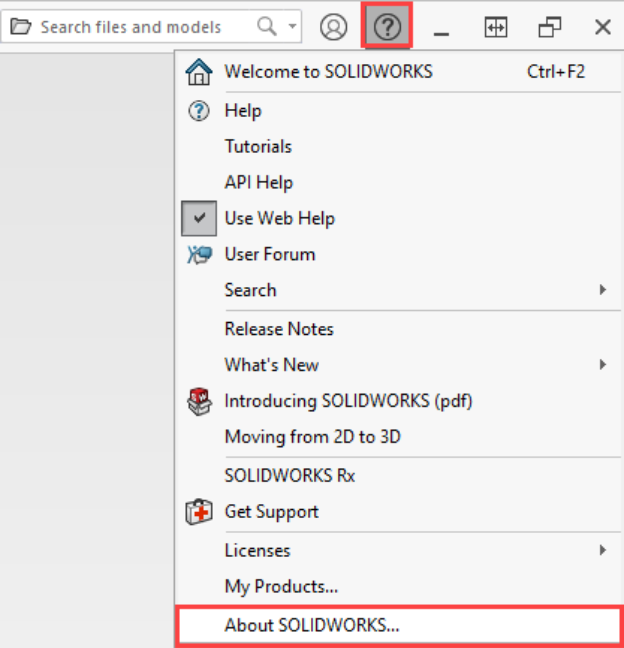Viewport: 624px width, 648px height.
Task: Expand the What's New submenu
Action: pos(602,365)
